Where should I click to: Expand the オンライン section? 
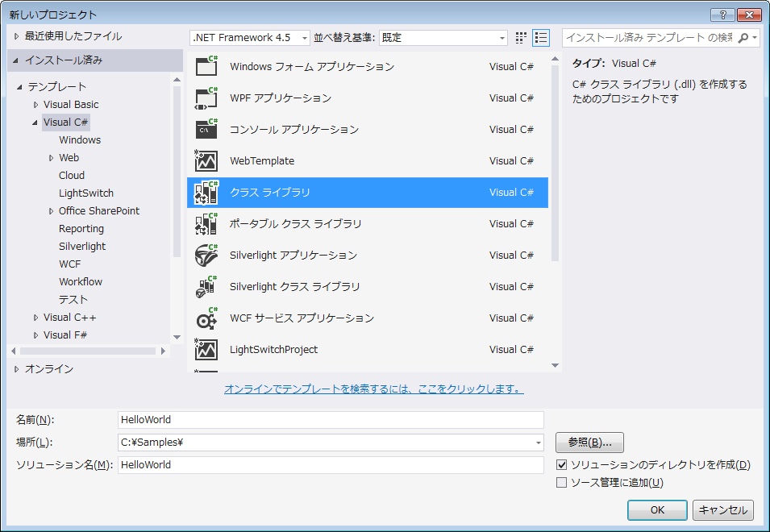17,369
